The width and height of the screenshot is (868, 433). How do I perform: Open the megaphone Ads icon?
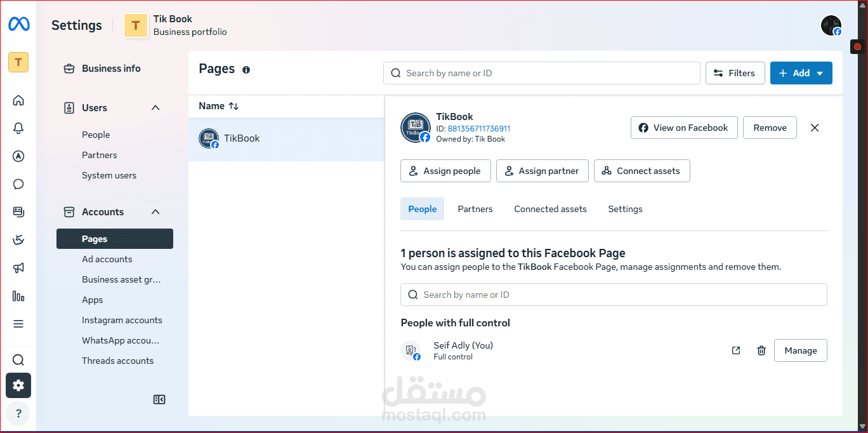click(18, 268)
